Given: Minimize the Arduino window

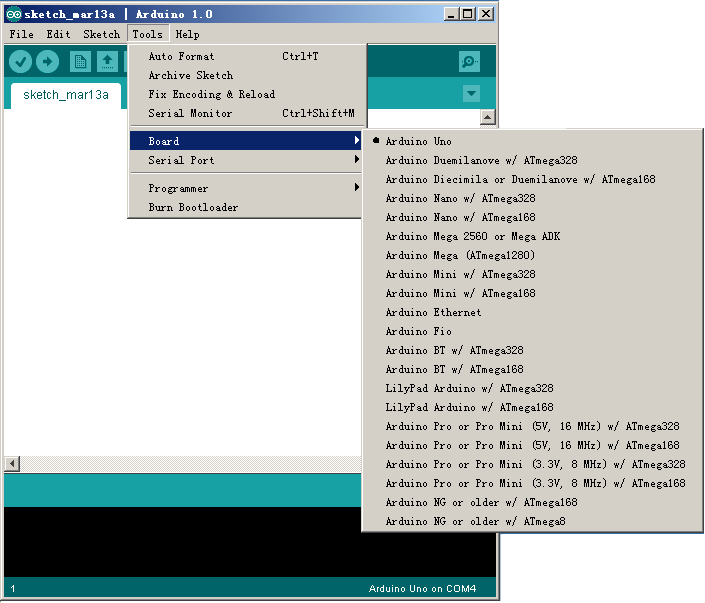Looking at the screenshot, I should [451, 14].
